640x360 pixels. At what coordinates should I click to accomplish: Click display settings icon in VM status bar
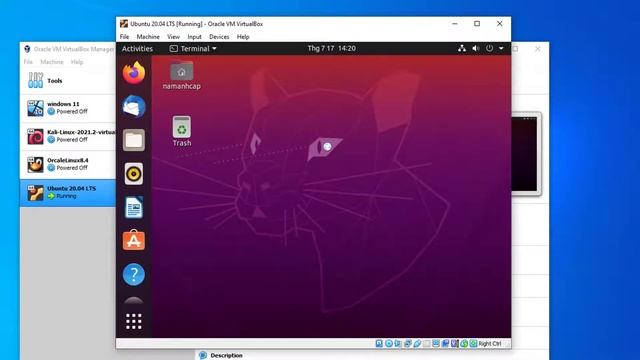[x=436, y=343]
